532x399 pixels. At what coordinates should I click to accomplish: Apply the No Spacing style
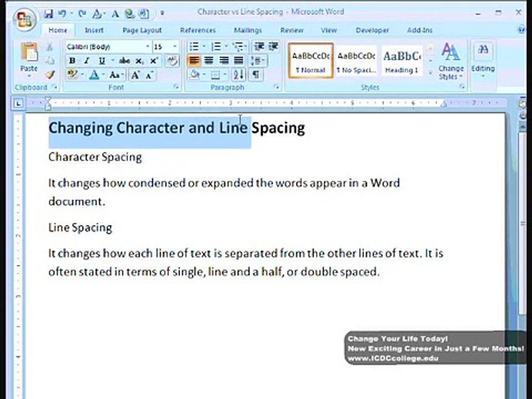356,61
